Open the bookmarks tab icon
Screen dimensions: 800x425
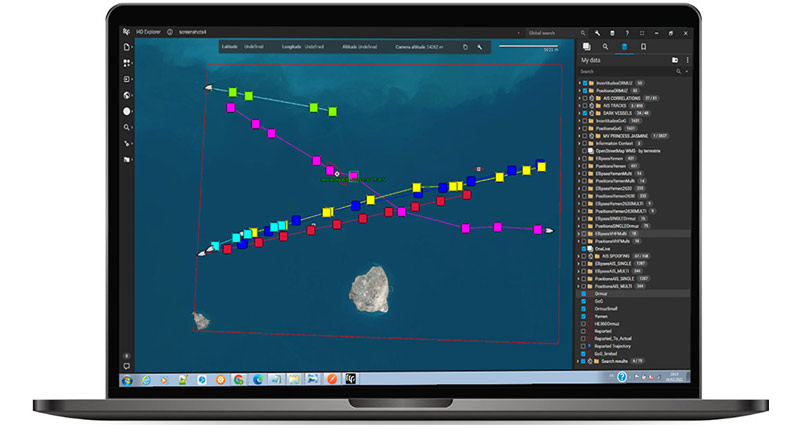pos(644,46)
